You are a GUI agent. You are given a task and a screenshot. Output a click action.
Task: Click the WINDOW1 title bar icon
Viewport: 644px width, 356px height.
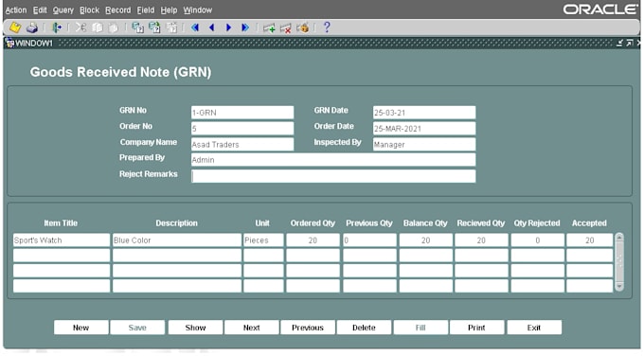coord(9,44)
